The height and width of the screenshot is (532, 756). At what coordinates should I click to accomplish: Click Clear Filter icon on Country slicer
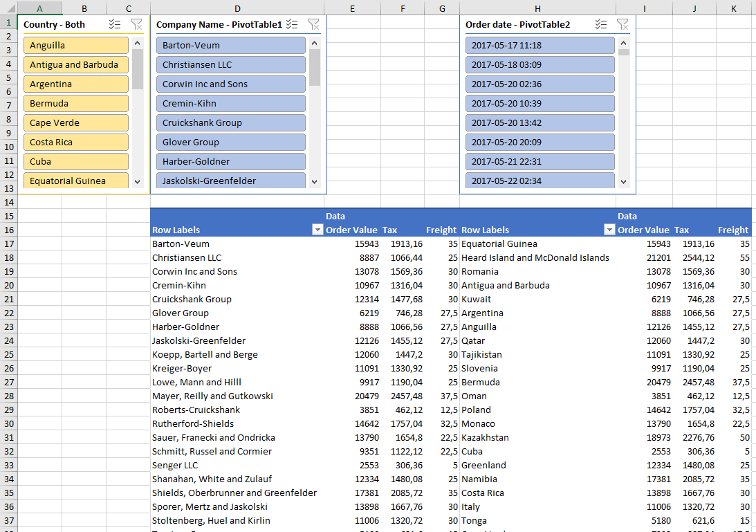(x=136, y=24)
